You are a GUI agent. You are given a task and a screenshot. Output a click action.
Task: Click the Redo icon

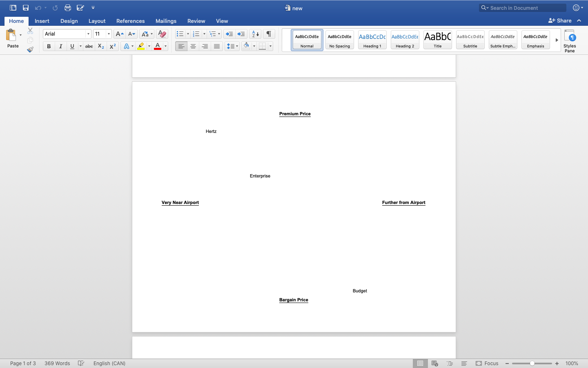(55, 8)
